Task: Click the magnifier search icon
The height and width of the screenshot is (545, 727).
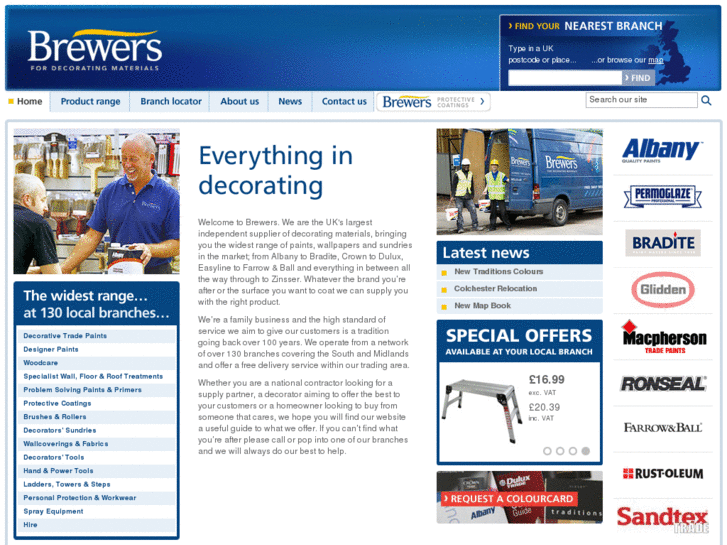Action: (706, 100)
